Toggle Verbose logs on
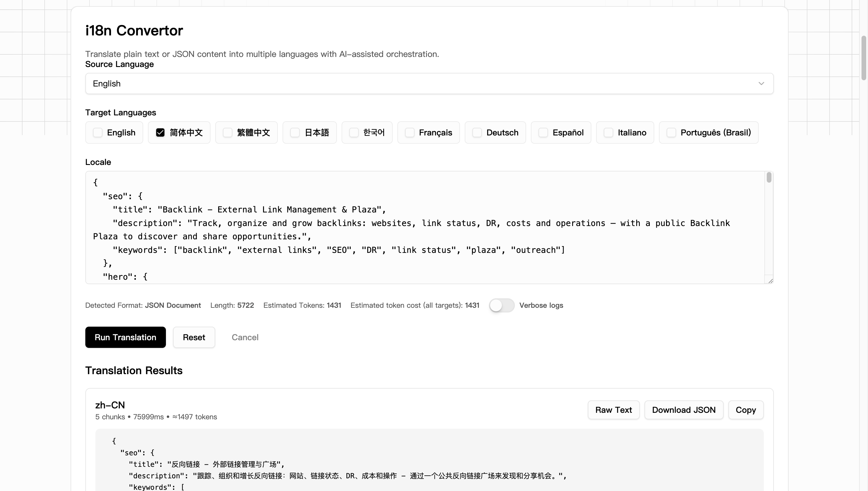This screenshot has width=868, height=491. coord(501,305)
